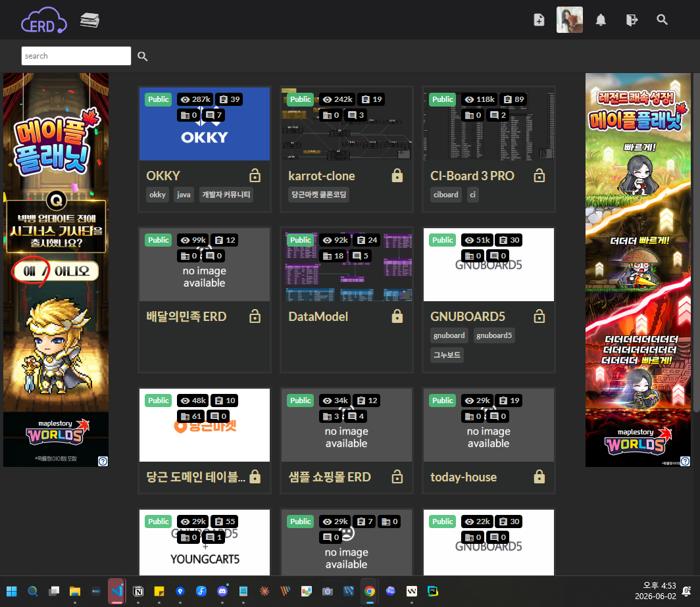Click lock icon on GNUBOARD5 card

539,316
